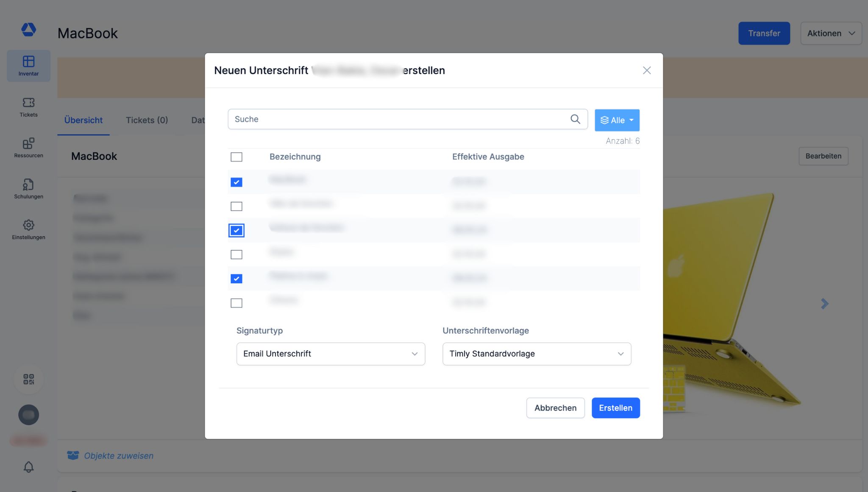Sort by Bezeichnung column header
This screenshot has width=868, height=492.
click(295, 157)
